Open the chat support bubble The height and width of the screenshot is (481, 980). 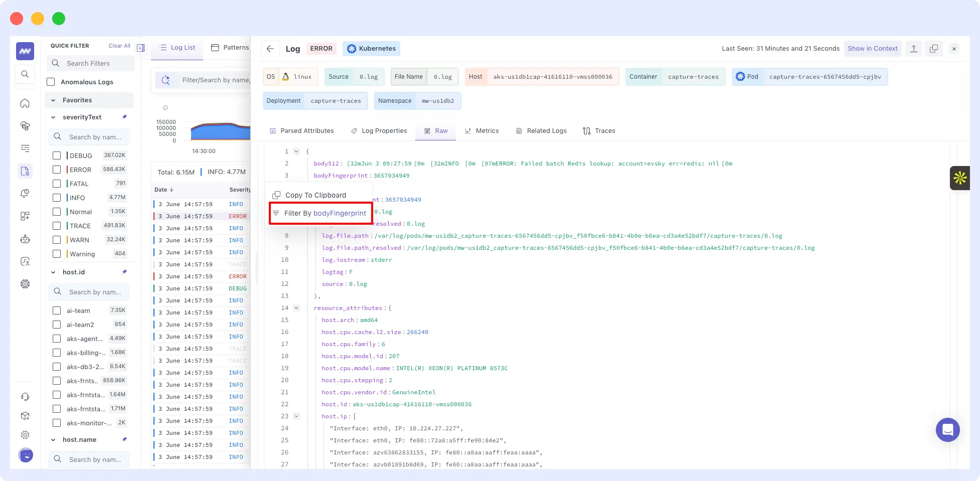click(x=947, y=430)
